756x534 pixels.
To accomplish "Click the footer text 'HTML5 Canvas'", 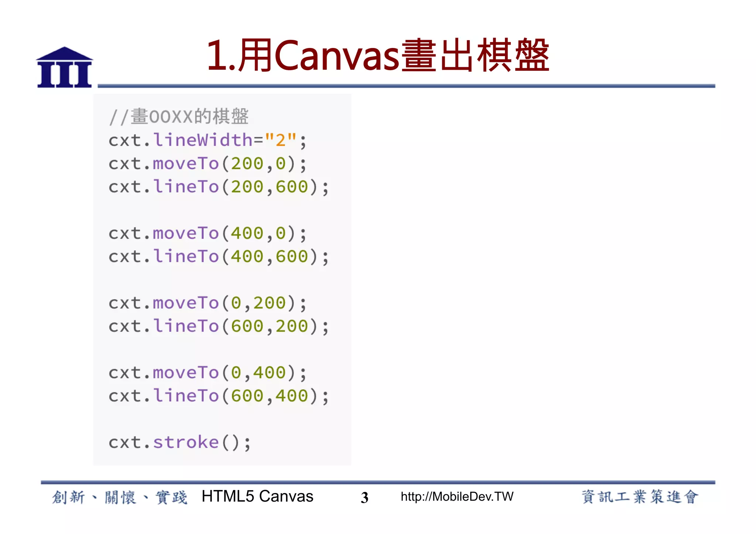I will (257, 496).
